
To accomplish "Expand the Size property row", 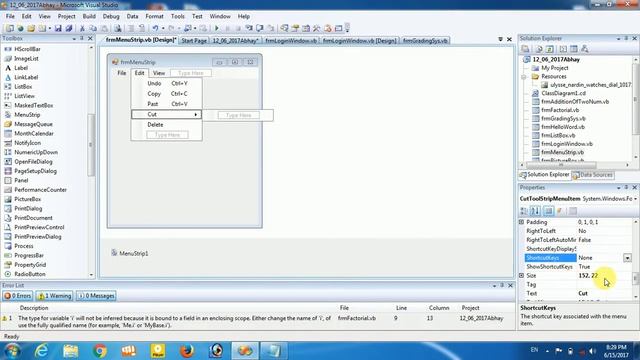I will [521, 276].
